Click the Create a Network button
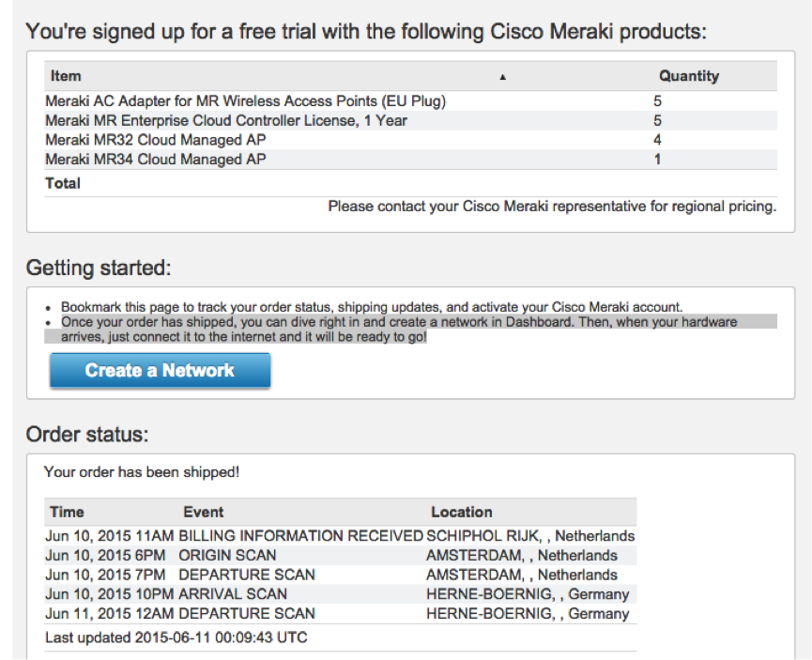The image size is (812, 660). click(x=159, y=370)
